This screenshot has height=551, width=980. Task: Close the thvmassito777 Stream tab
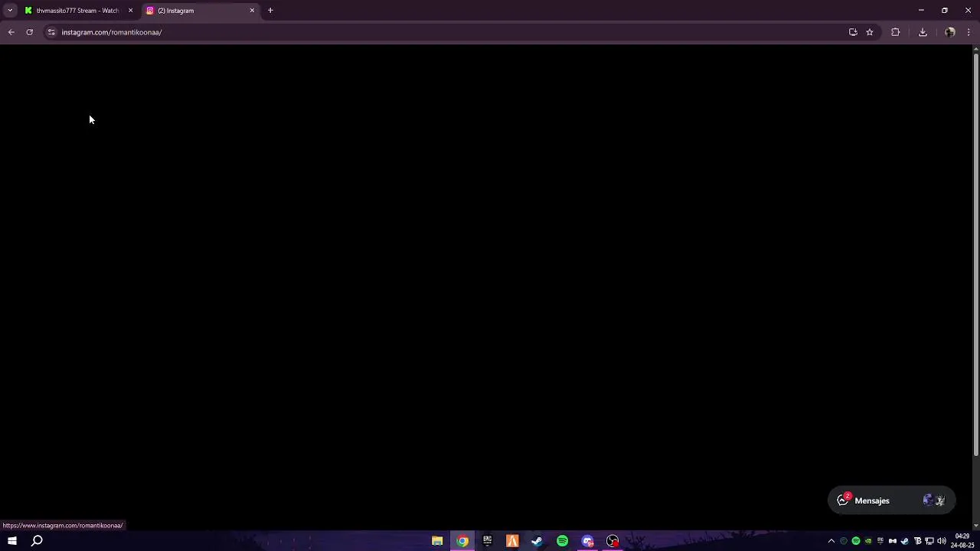click(130, 11)
